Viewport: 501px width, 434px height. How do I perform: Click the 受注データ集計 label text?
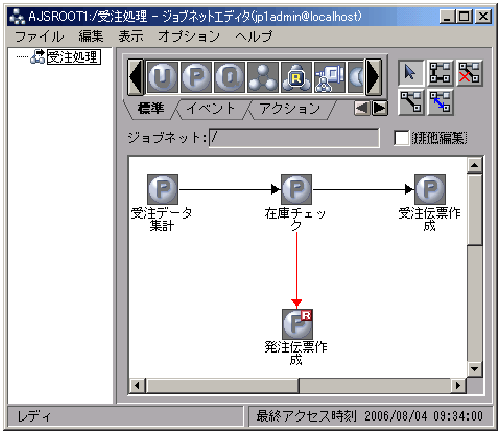[162, 219]
